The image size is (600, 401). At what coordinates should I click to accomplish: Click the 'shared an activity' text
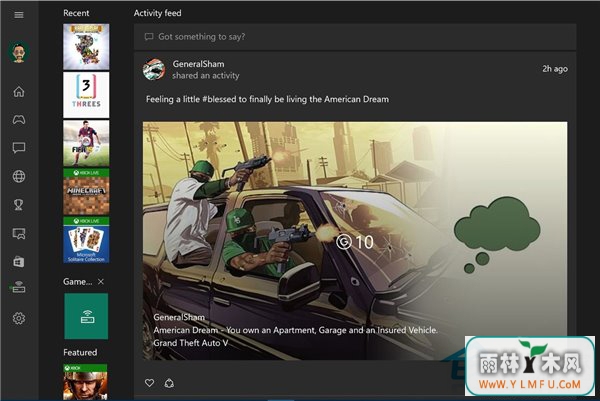coord(205,76)
